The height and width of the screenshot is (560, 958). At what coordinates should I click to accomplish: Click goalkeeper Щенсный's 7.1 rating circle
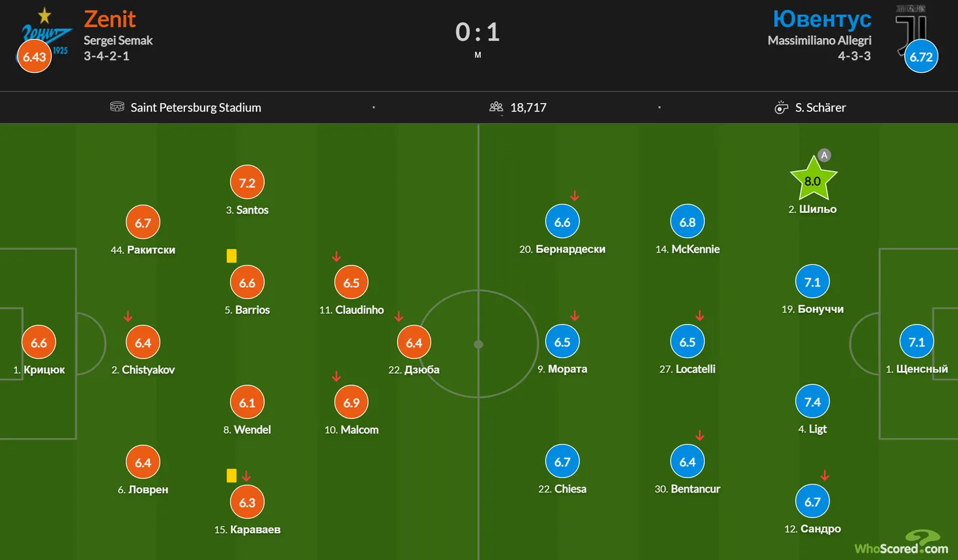(x=917, y=342)
